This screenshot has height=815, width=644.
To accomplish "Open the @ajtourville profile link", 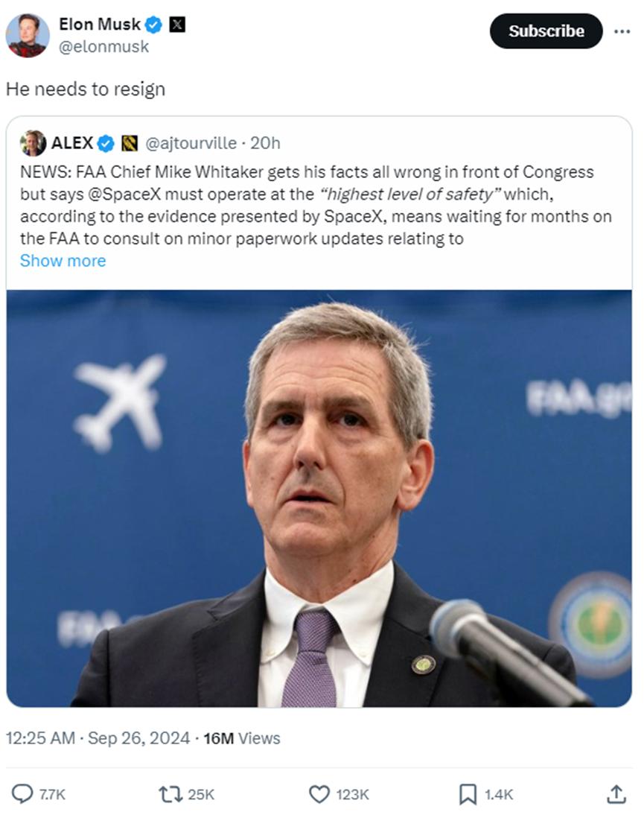I will coord(190,142).
